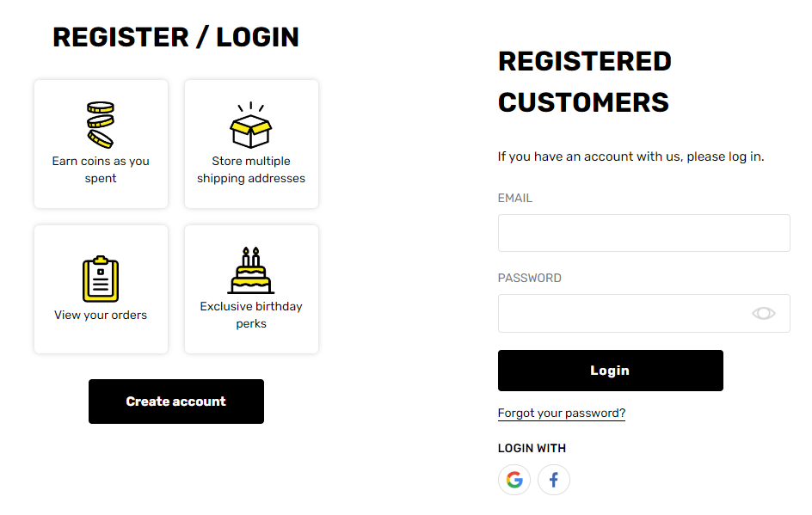Viewport: 812px width, 515px height.
Task: Click the black Login button
Action: coord(611,371)
